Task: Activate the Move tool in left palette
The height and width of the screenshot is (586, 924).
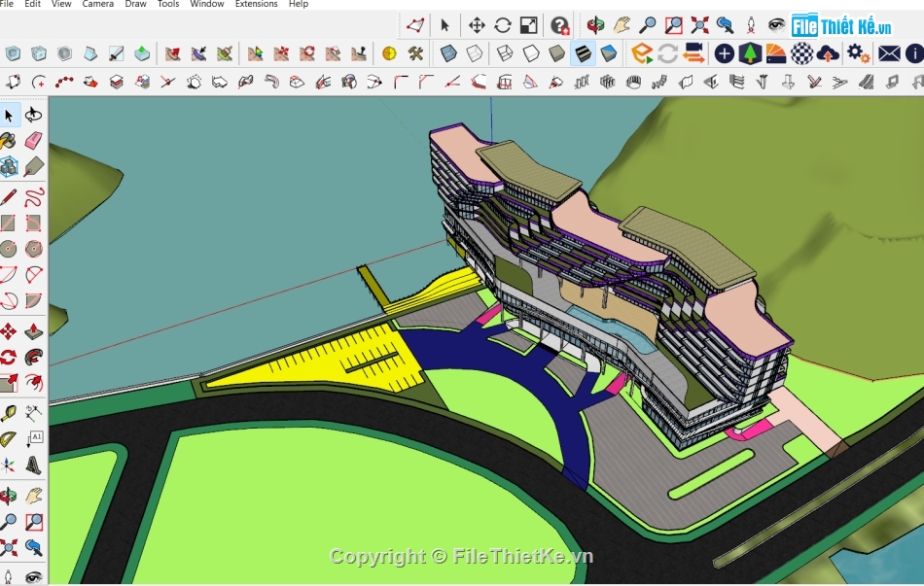Action: (x=8, y=331)
